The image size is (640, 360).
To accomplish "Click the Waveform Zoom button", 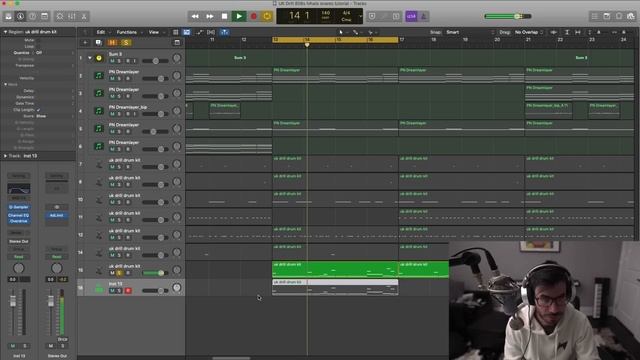I will 553,32.
